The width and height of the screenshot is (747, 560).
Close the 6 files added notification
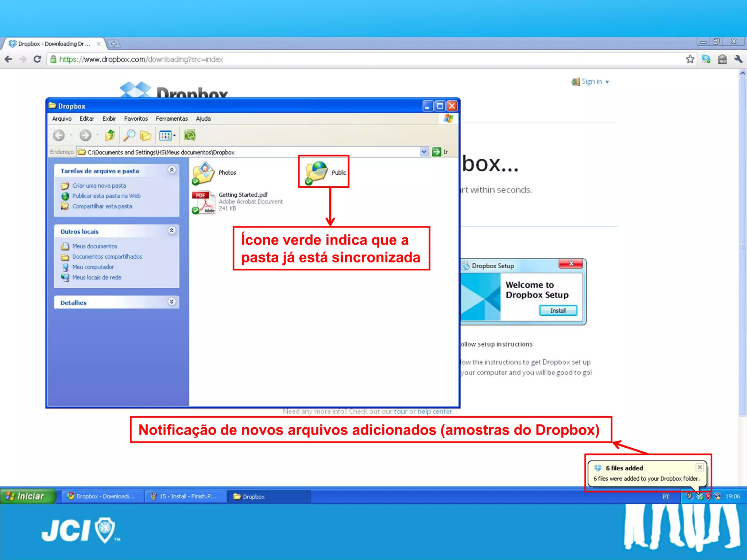[700, 467]
